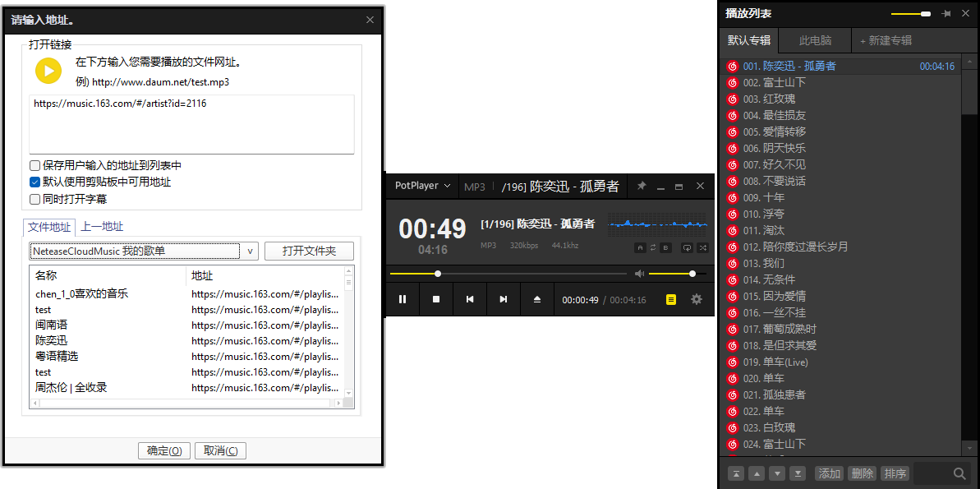Click the 排序 button in playlist

[x=895, y=473]
